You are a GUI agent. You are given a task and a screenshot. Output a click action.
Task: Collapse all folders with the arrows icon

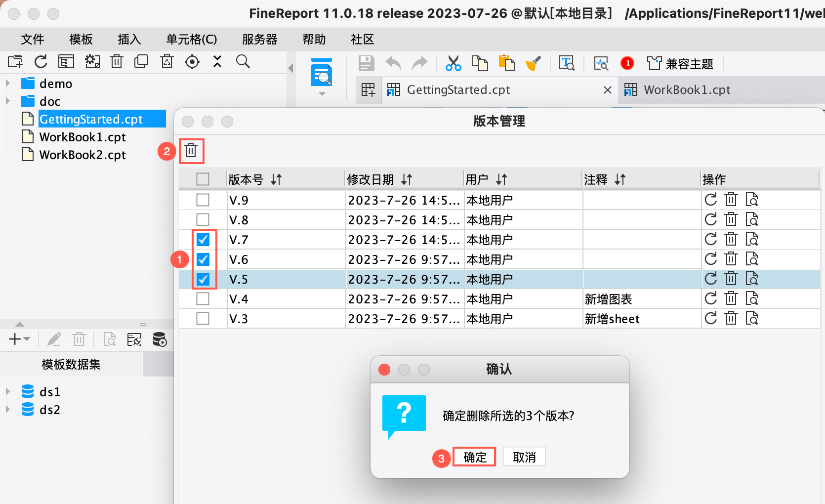pyautogui.click(x=217, y=62)
